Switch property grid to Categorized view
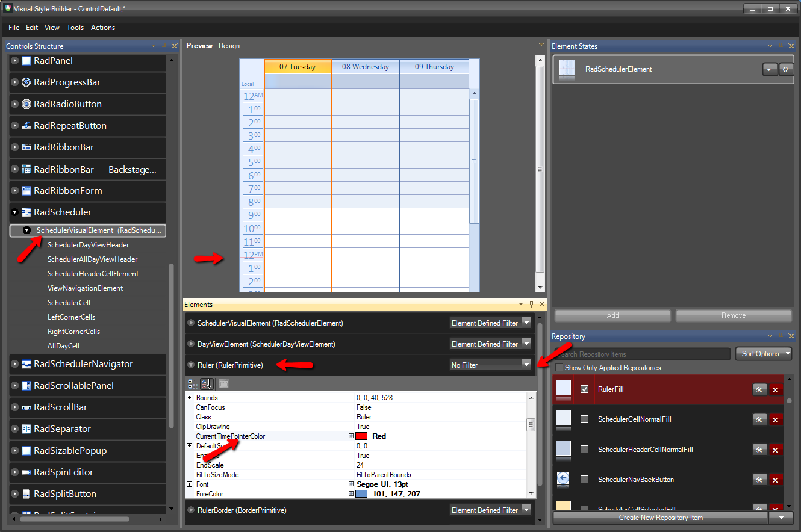The width and height of the screenshot is (801, 532). 193,383
